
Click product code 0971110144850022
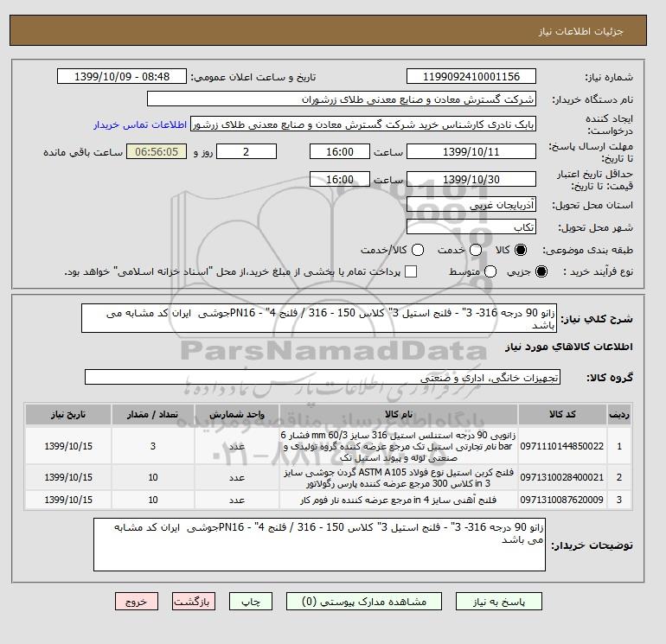coord(562,446)
